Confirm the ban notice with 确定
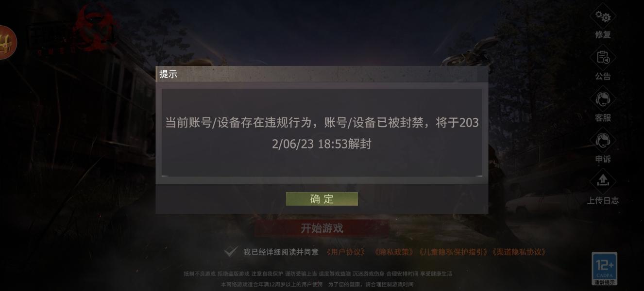This screenshot has width=644, height=291. pos(322,199)
